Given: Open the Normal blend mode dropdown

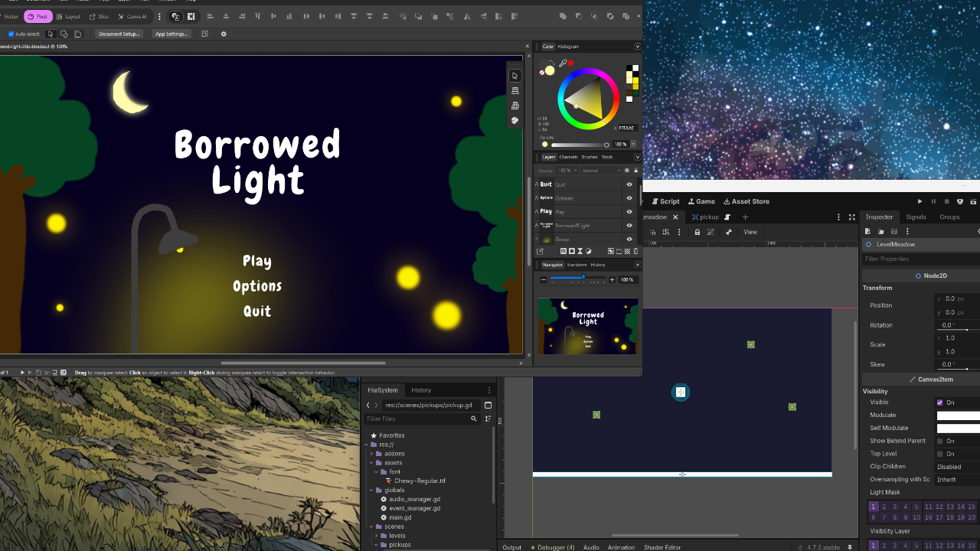Looking at the screenshot, I should (602, 171).
